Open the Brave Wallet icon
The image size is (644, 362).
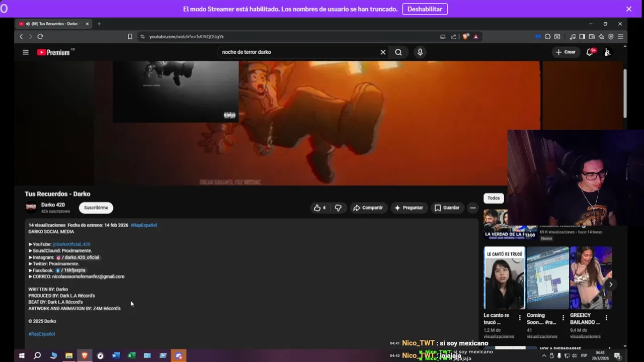[x=592, y=37]
